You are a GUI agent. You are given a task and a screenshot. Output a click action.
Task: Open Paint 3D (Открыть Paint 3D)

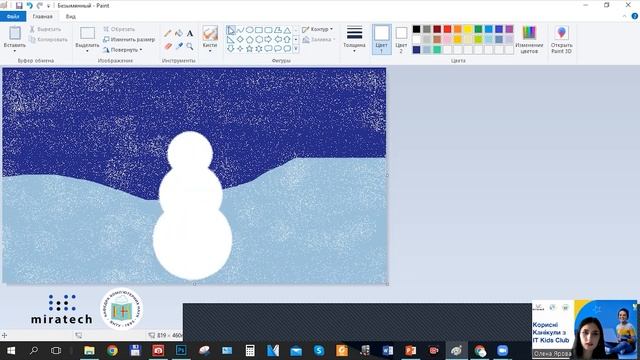point(561,40)
